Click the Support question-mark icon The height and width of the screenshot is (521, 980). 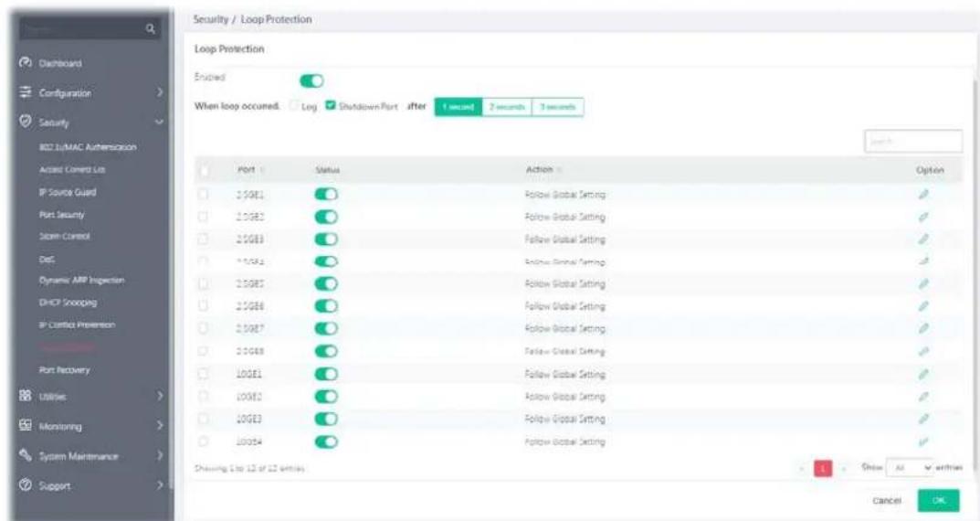[x=25, y=484]
